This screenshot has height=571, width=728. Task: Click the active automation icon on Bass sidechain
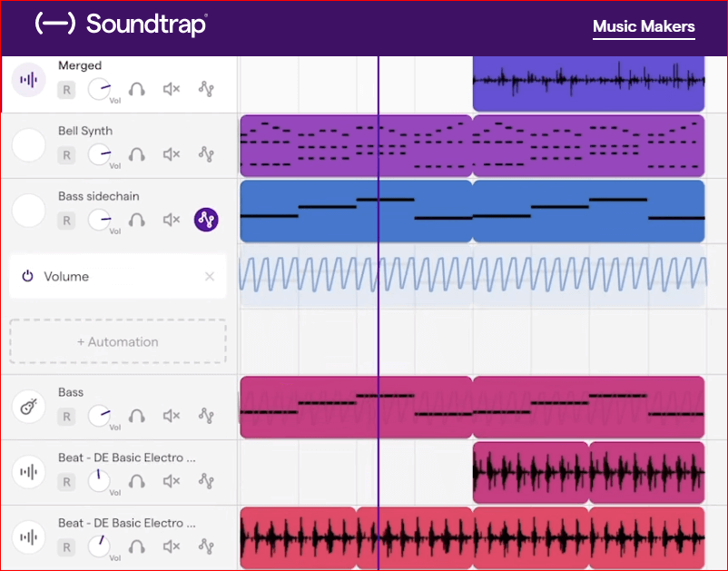point(206,220)
